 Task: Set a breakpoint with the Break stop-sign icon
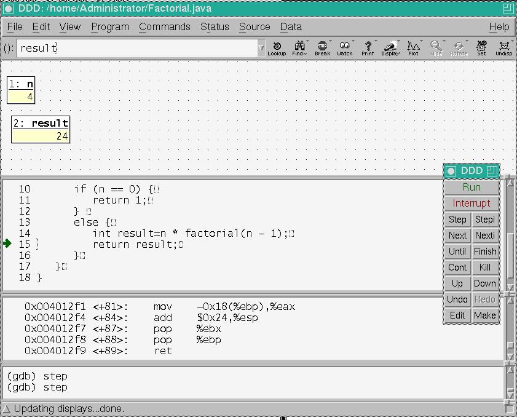click(322, 49)
